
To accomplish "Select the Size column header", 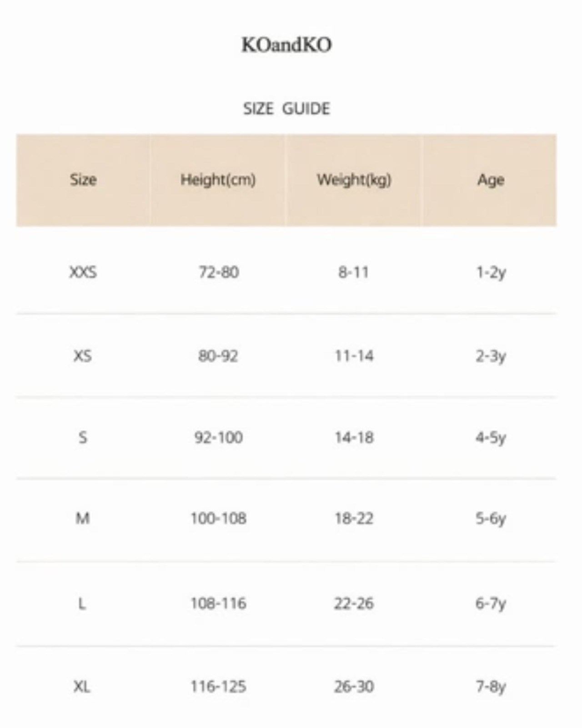I will coord(83,180).
